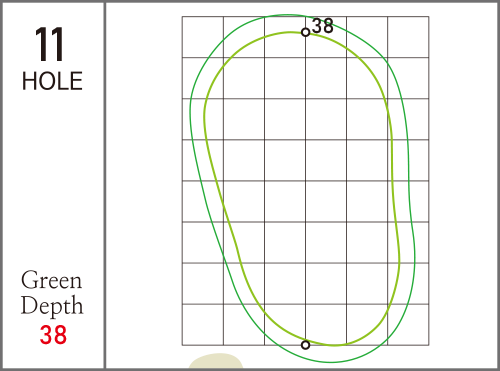Click the gray divider between the info panel and green map
Screen dimensions: 500x371
tap(105, 185)
